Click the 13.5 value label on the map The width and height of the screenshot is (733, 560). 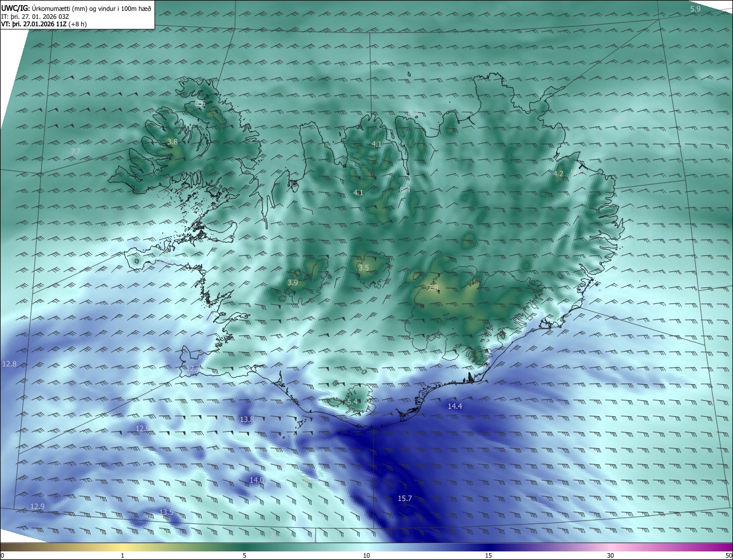[166, 512]
